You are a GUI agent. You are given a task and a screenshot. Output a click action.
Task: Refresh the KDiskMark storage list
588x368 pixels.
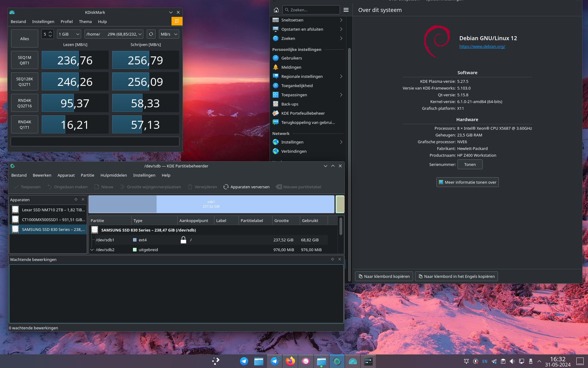[x=151, y=34]
